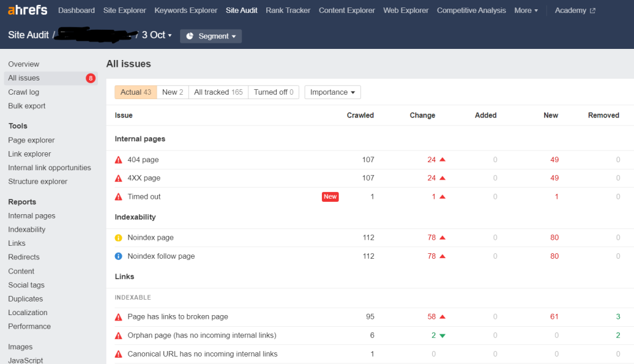Click the pie chart icon on Segment button

(189, 37)
